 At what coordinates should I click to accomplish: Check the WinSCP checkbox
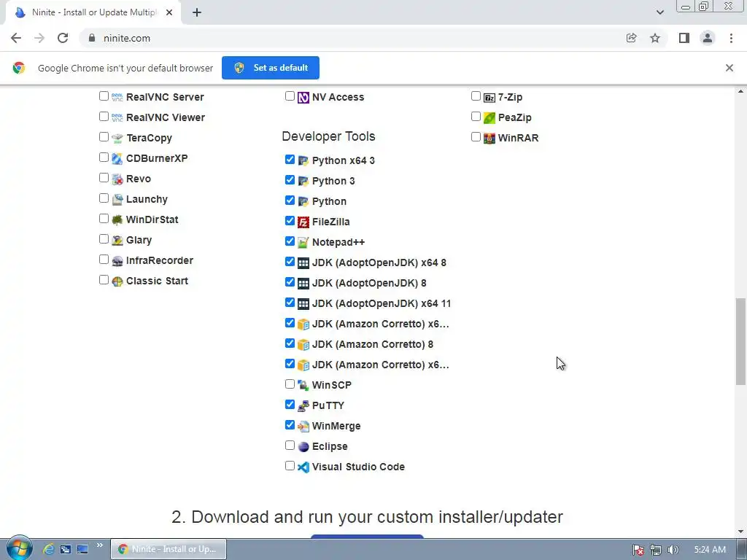290,384
